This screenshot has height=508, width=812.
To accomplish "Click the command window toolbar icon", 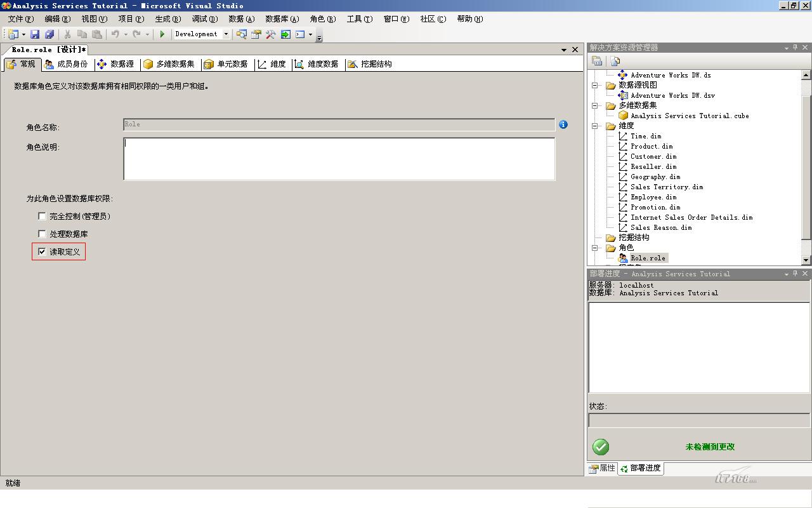I will tap(300, 34).
